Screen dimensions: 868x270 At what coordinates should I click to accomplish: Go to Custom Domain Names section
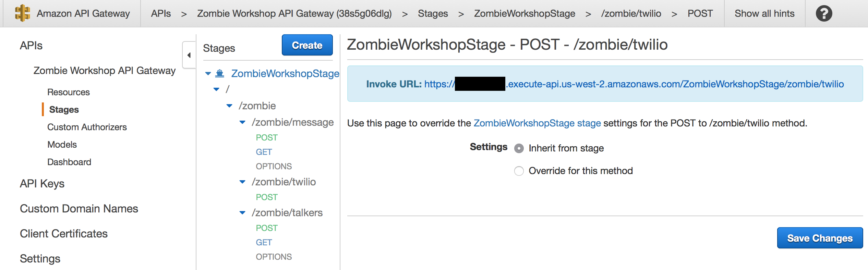pos(79,209)
